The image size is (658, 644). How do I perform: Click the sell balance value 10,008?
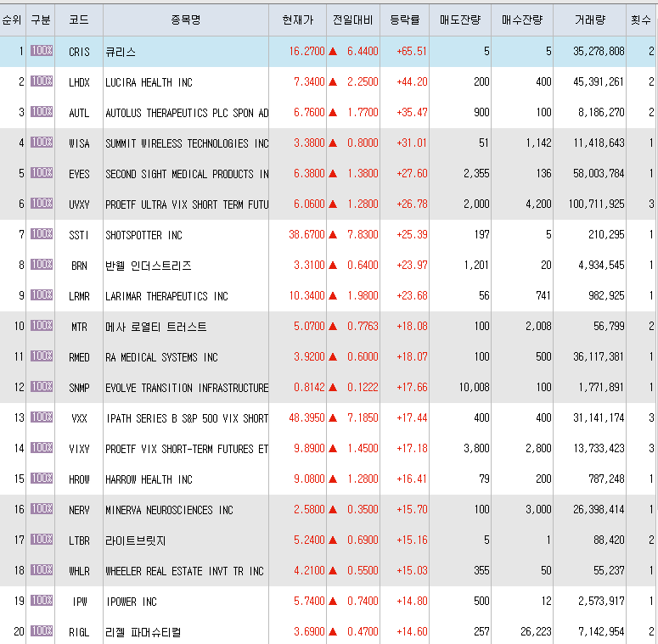(x=475, y=388)
